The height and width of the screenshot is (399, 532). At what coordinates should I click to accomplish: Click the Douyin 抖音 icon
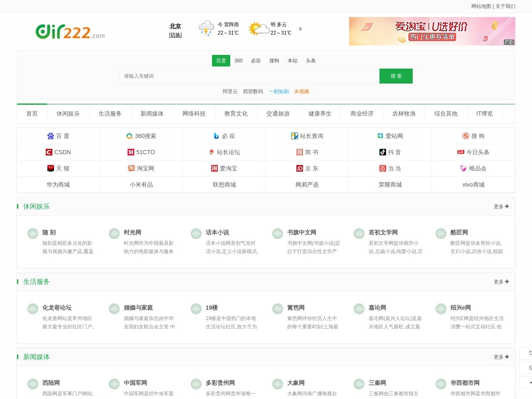click(x=383, y=152)
